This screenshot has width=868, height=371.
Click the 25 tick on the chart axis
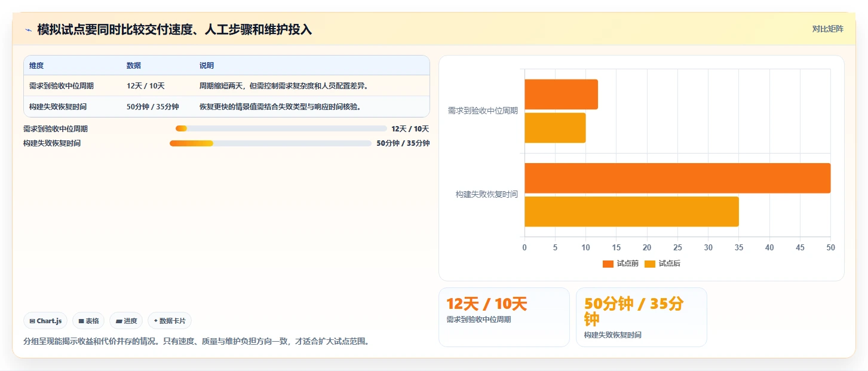[677, 247]
